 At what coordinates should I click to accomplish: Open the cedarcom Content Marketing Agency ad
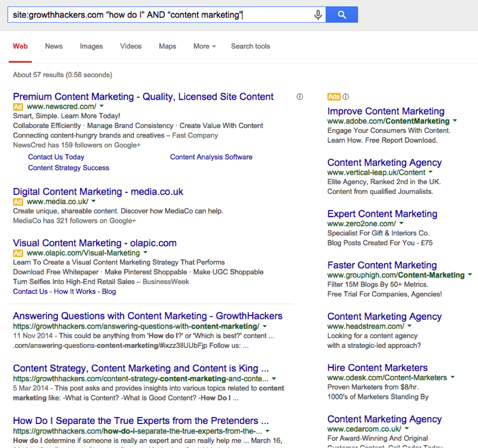point(384,419)
